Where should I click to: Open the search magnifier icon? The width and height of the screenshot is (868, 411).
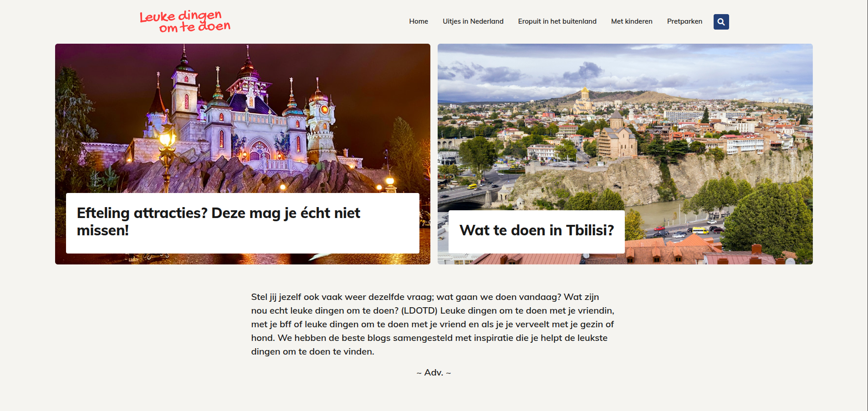(x=721, y=22)
